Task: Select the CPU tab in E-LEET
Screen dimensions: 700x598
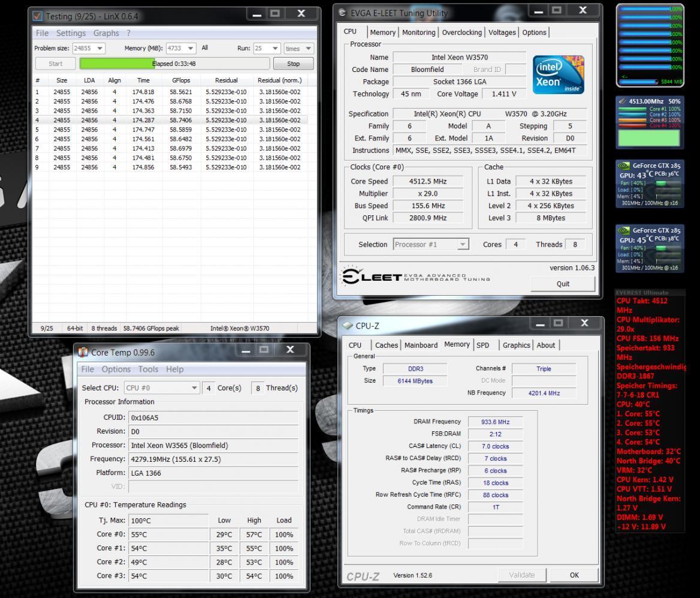Action: click(351, 31)
